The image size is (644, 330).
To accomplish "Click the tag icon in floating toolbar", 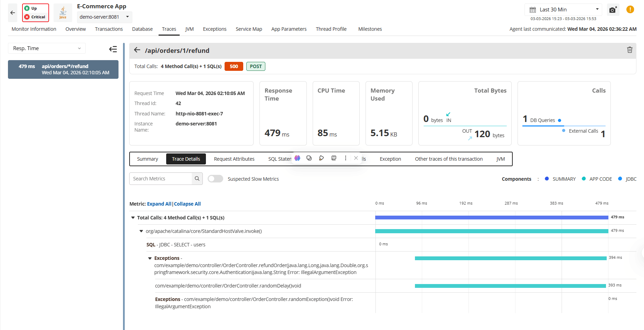I will [321, 158].
